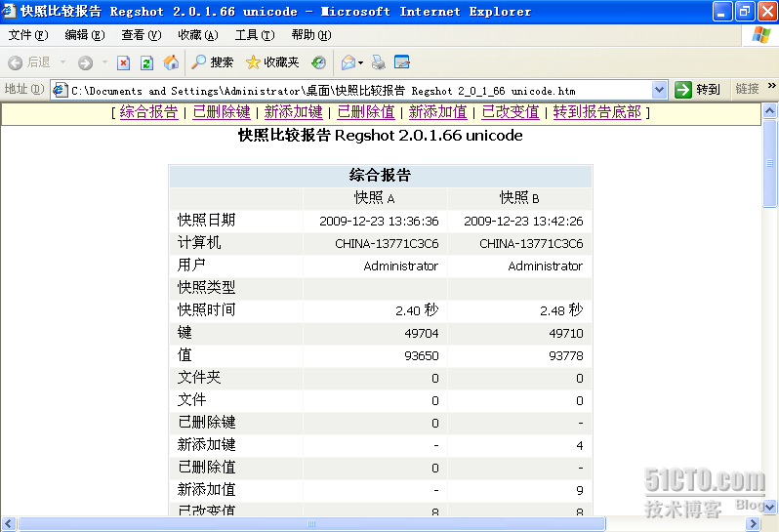Click the Print icon
This screenshot has height=532, width=779.
click(x=379, y=62)
